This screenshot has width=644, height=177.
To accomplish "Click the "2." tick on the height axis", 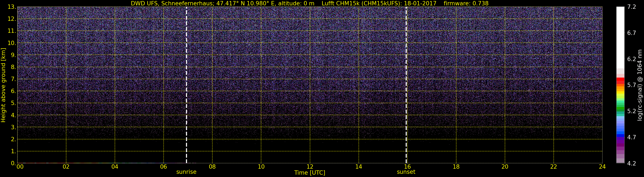I will click(x=13, y=139).
